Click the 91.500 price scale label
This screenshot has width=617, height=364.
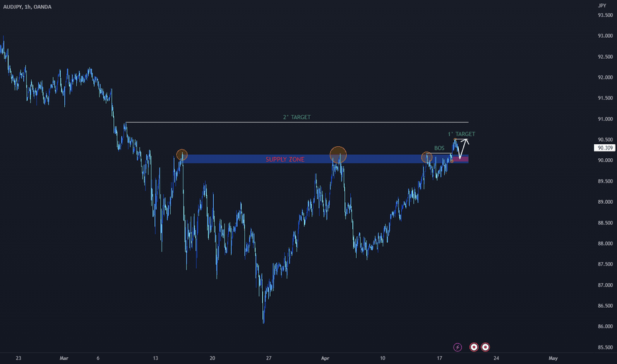point(605,98)
